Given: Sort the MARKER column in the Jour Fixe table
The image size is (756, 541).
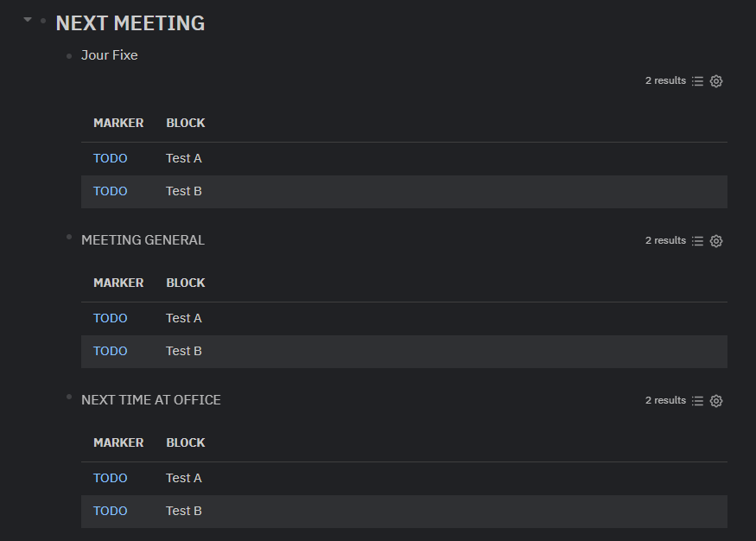Looking at the screenshot, I should (x=118, y=123).
